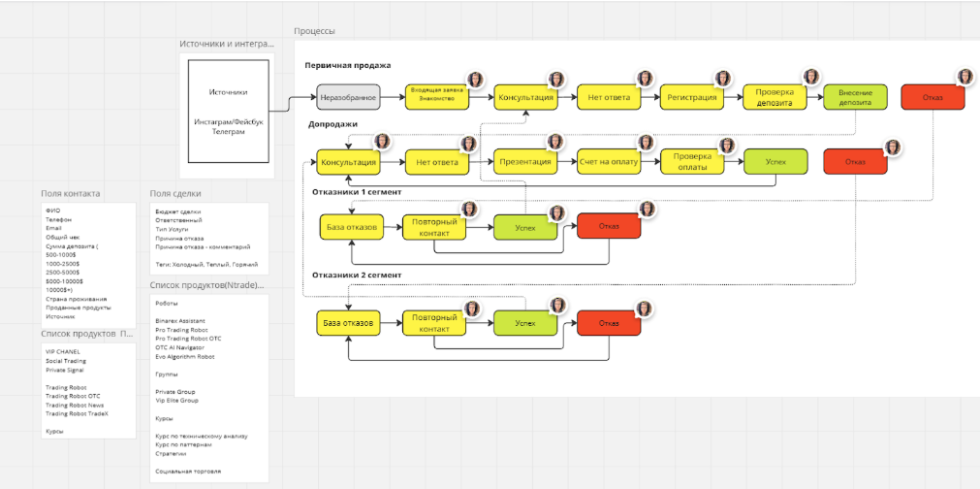Select red Отказ node in Первичная продажа row

coord(933,97)
